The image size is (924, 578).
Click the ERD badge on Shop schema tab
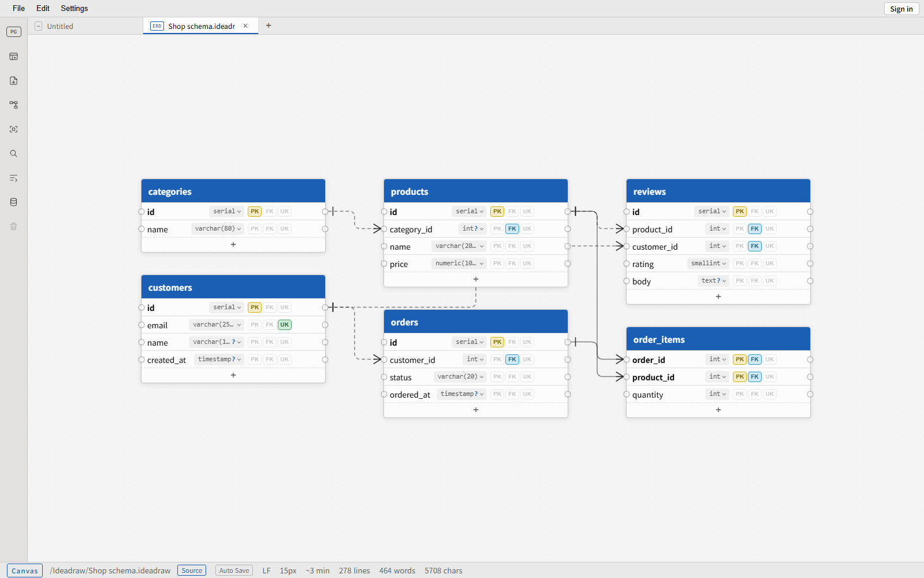157,26
